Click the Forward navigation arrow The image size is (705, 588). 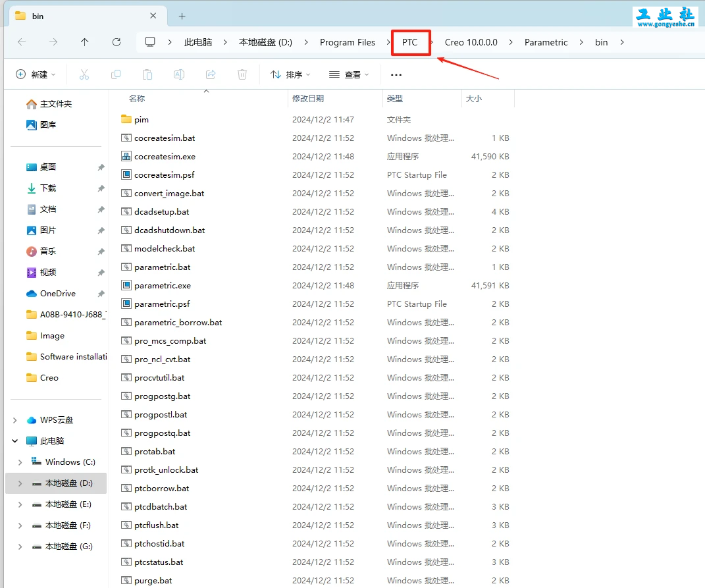click(53, 42)
